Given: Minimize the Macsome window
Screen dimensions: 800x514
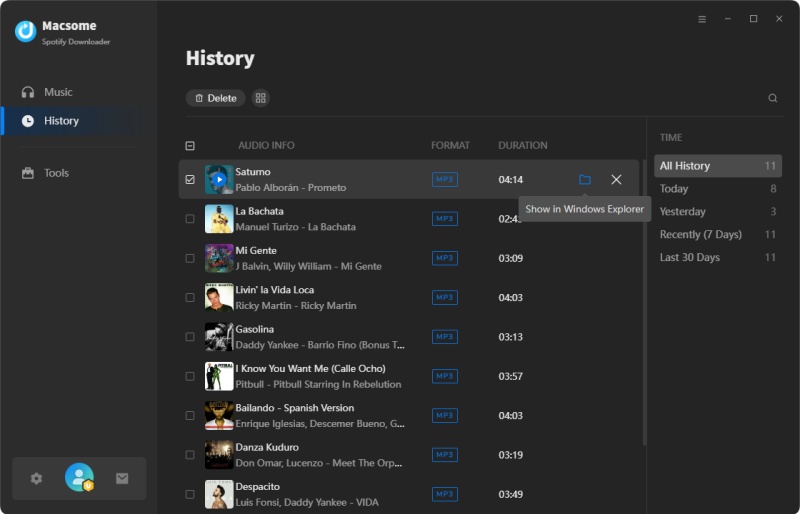Looking at the screenshot, I should [728, 19].
